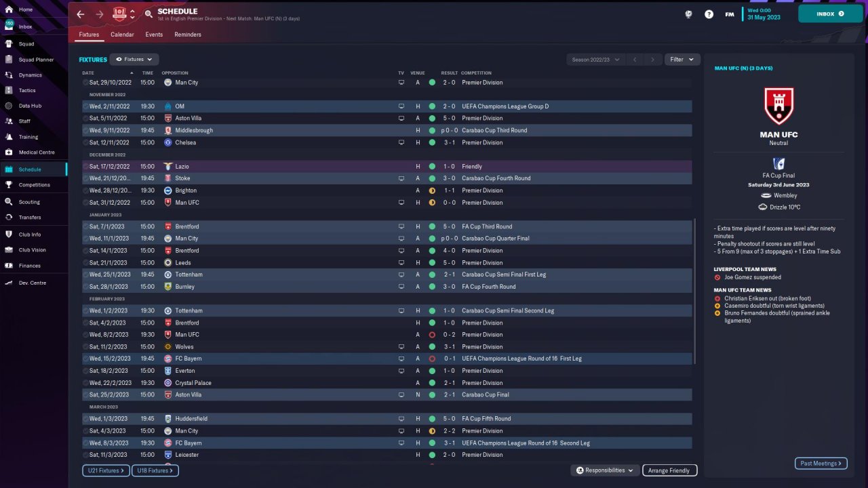This screenshot has height=488, width=868.
Task: Click the Inbox continue button
Action: click(x=831, y=14)
